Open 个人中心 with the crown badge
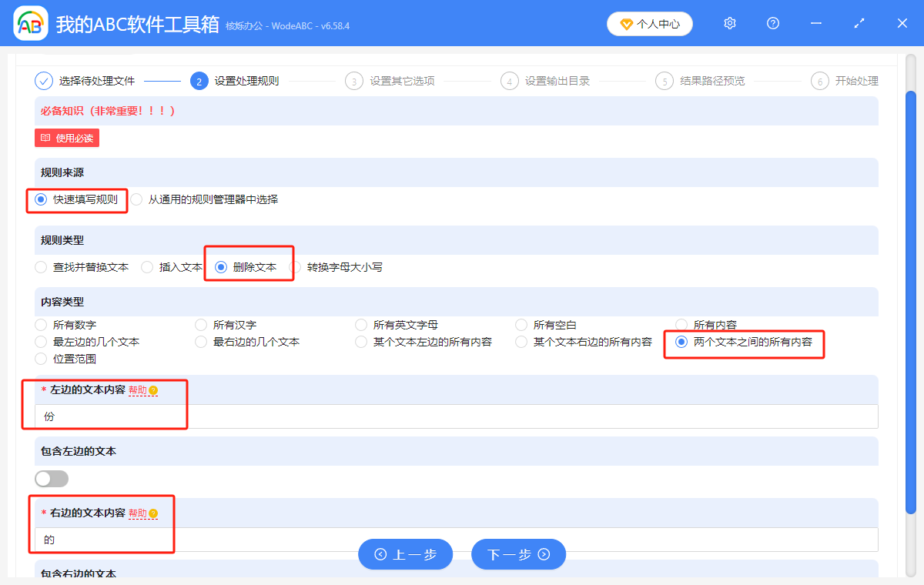This screenshot has width=924, height=585. pos(649,23)
